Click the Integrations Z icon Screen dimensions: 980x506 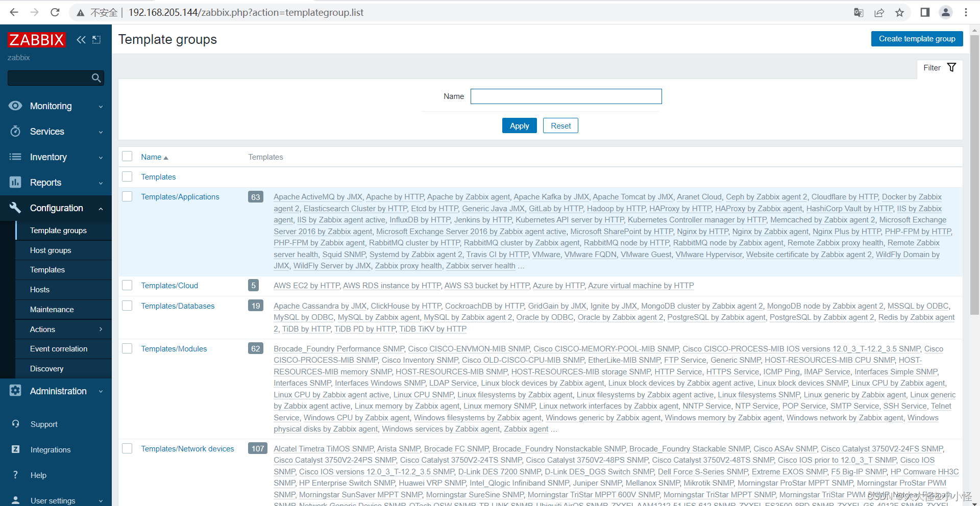click(x=16, y=449)
